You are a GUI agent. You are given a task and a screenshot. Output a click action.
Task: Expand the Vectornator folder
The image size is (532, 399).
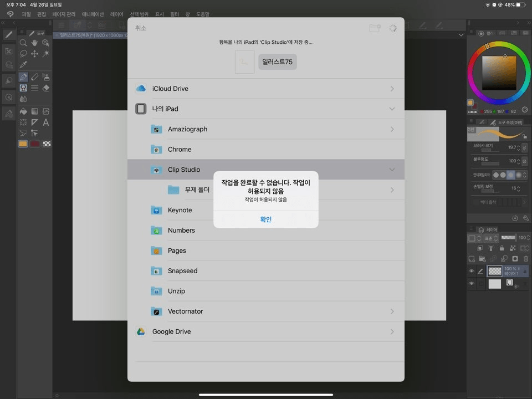click(x=392, y=311)
